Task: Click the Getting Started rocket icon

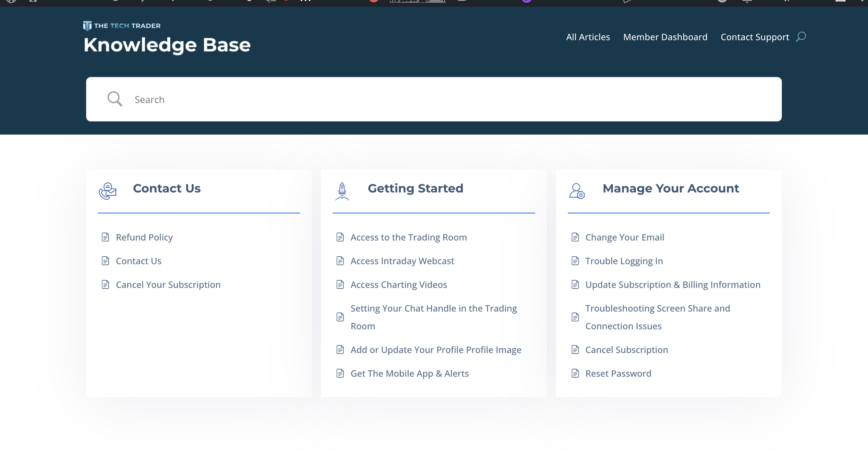Action: click(342, 191)
